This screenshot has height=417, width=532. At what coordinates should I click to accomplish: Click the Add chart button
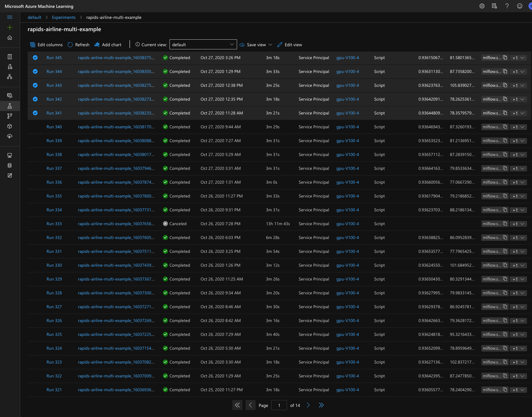[108, 44]
